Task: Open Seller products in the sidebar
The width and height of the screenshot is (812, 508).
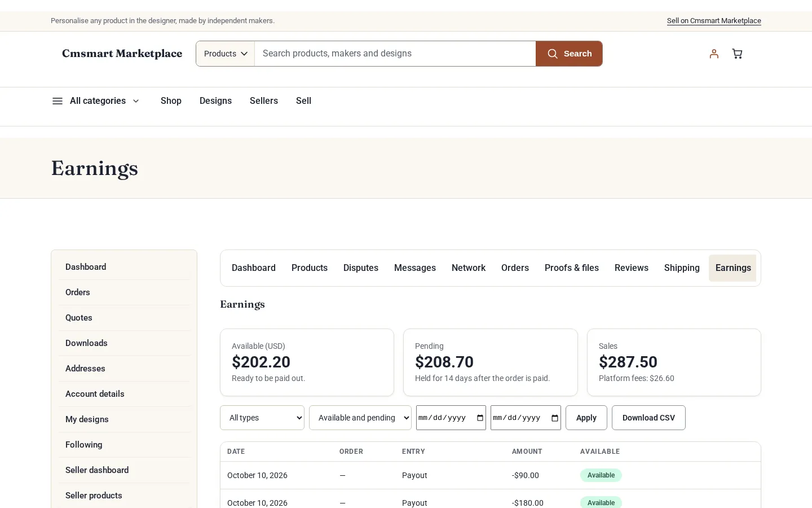Action: point(124,496)
